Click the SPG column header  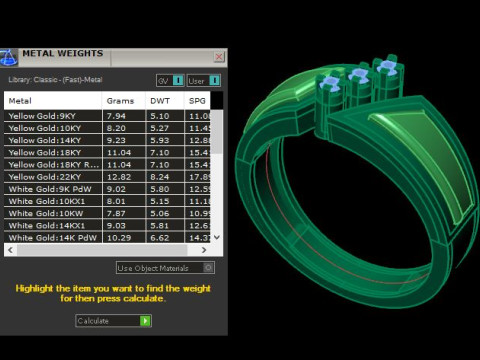point(197,101)
